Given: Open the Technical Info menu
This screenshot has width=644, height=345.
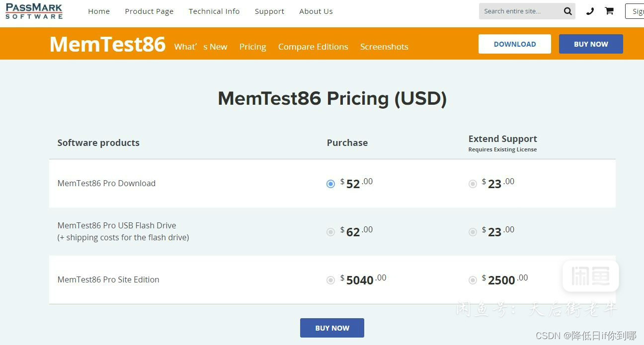Looking at the screenshot, I should (214, 11).
